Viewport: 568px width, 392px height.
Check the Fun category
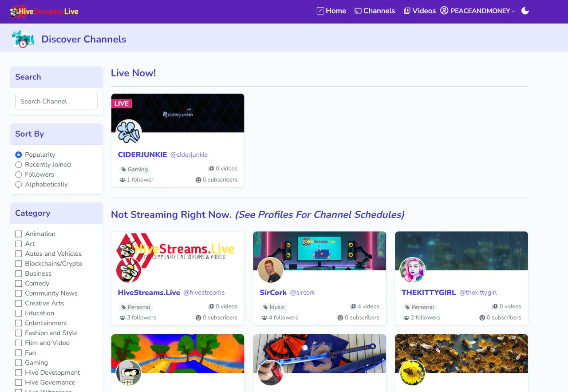19,353
